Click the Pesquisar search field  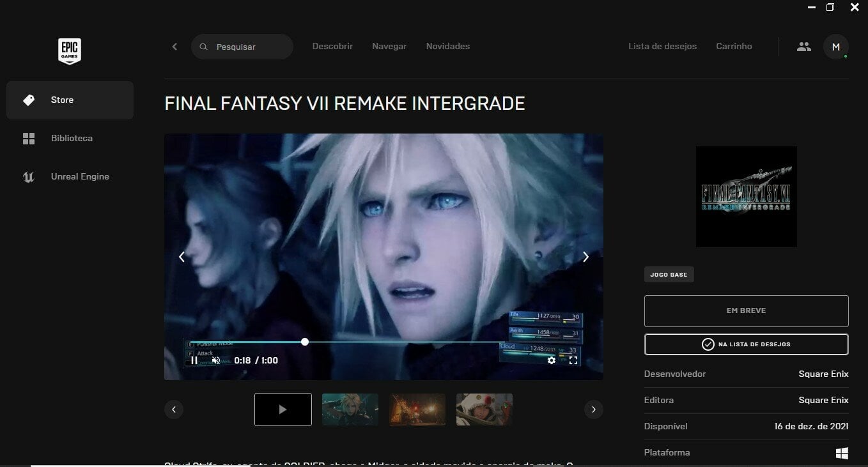tap(242, 47)
